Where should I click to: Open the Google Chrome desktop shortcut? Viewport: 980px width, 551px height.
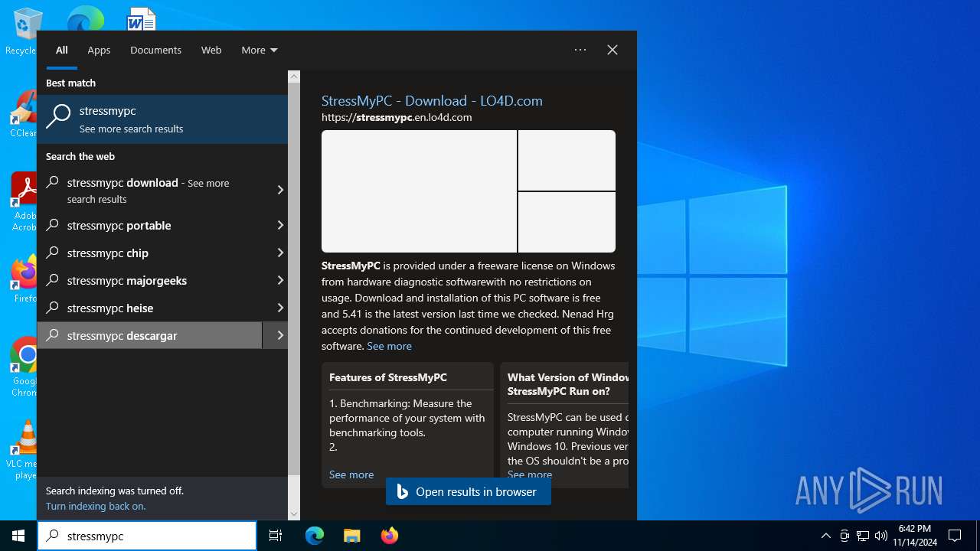[24, 366]
